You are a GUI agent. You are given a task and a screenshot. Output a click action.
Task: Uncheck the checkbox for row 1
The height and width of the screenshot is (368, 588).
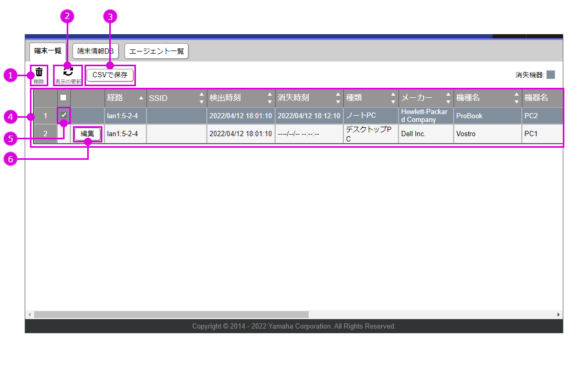click(x=64, y=115)
